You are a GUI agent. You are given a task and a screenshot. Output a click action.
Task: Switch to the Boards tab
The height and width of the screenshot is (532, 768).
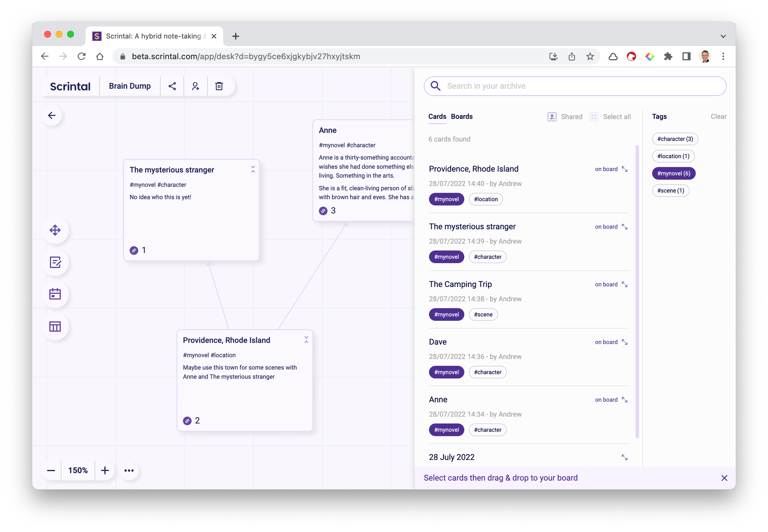click(462, 117)
